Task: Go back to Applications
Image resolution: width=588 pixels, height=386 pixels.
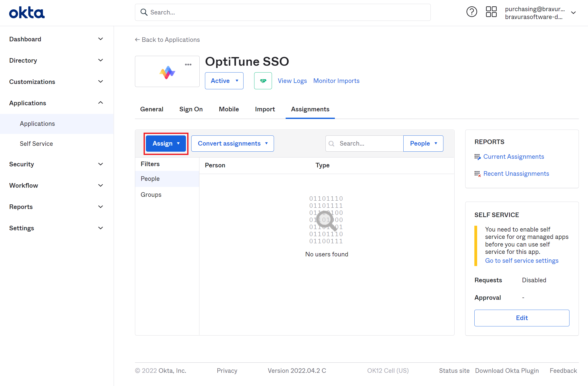Action: click(x=167, y=40)
